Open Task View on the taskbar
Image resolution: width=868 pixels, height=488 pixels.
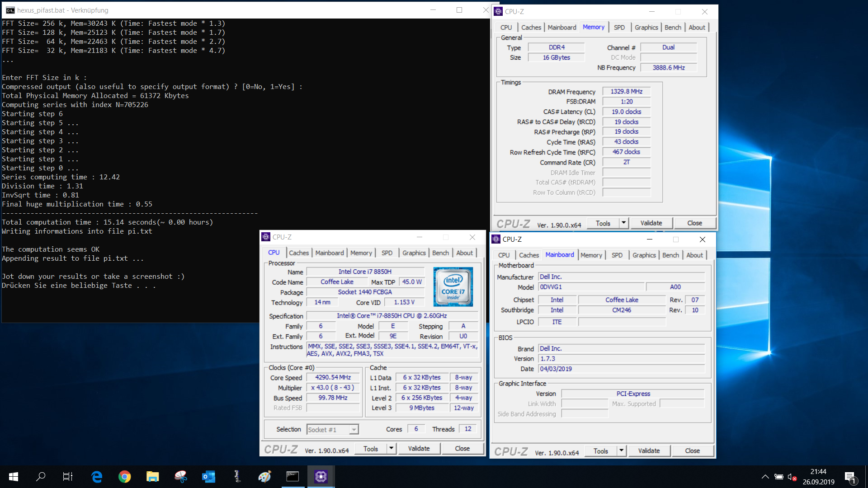(68, 477)
